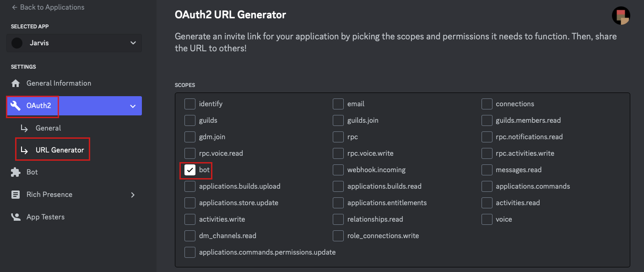Check the identify scope checkbox
644x272 pixels.
point(190,104)
